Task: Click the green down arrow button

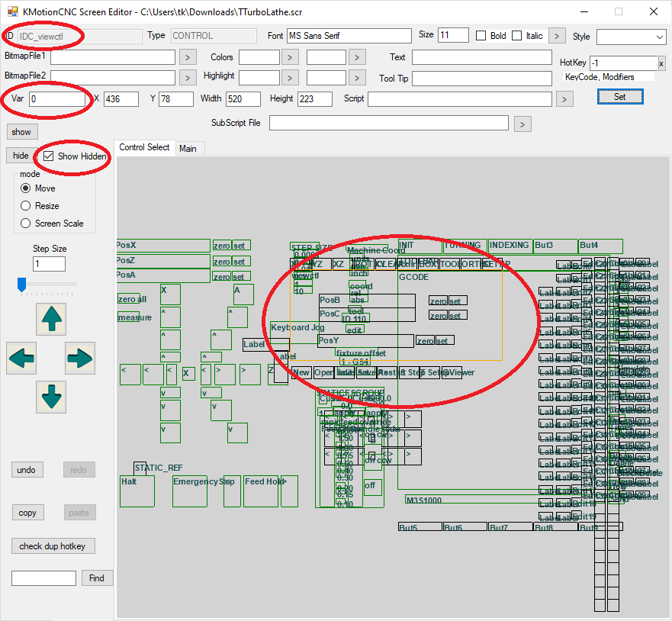Action: tap(51, 397)
